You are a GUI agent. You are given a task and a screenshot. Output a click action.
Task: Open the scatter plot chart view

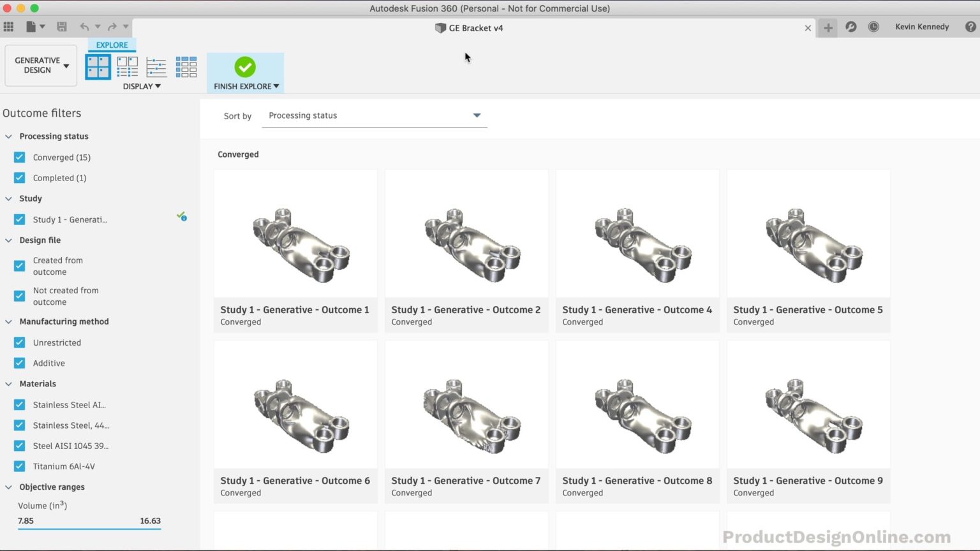coord(156,66)
